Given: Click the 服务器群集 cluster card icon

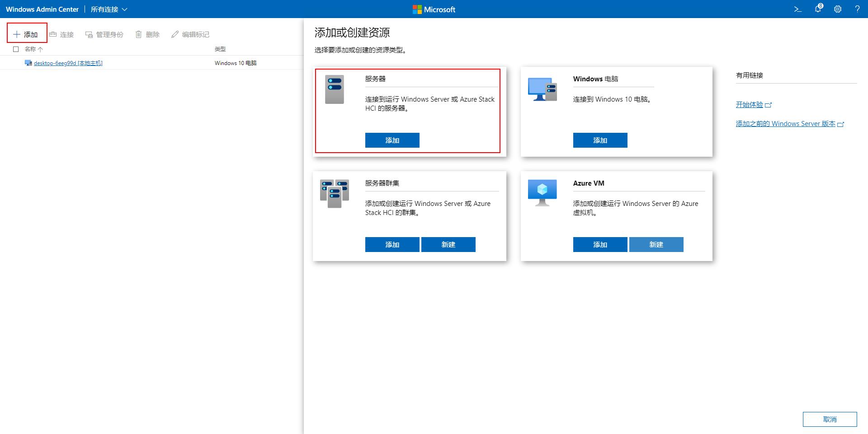Looking at the screenshot, I should (335, 193).
